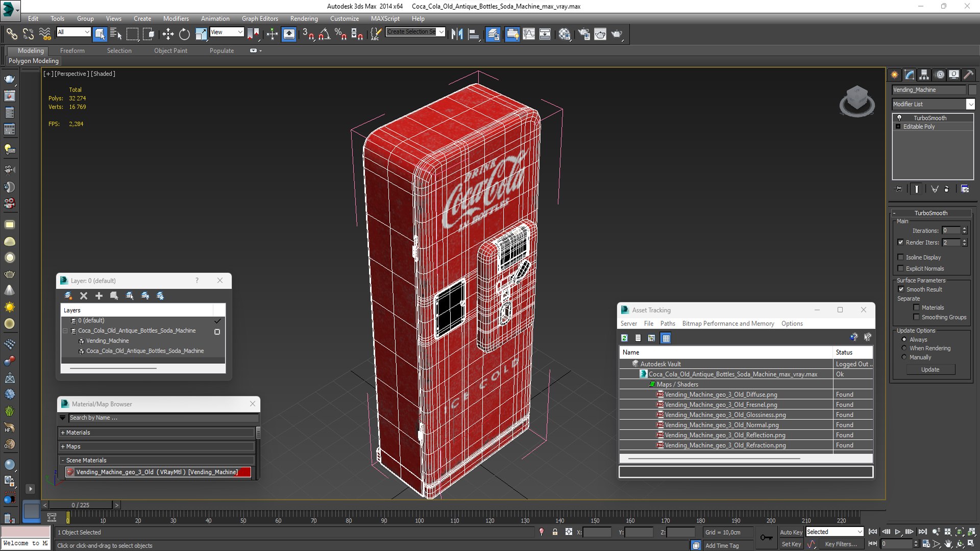Open Bitmap Performance and Memory menu
This screenshot has height=551, width=980.
pyautogui.click(x=728, y=323)
